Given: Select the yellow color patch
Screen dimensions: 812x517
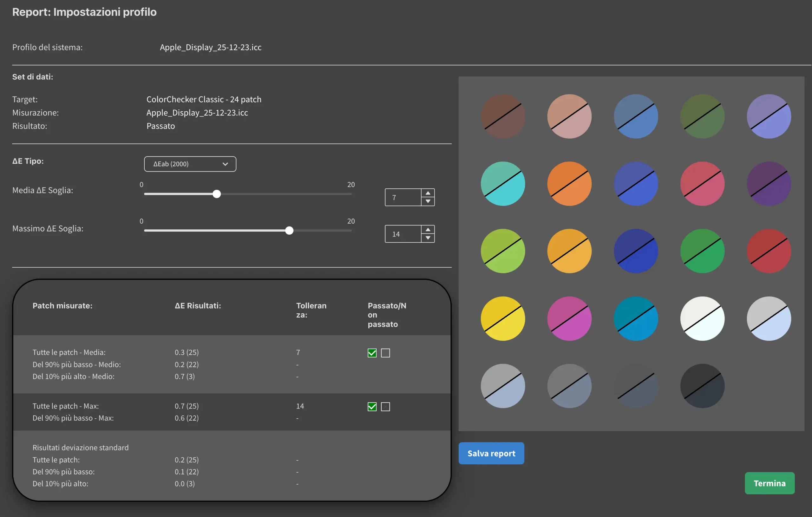Looking at the screenshot, I should click(502, 319).
